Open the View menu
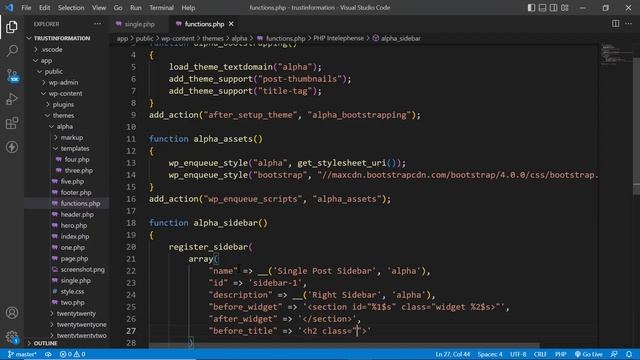Image resolution: width=640 pixels, height=360 pixels. tap(99, 8)
